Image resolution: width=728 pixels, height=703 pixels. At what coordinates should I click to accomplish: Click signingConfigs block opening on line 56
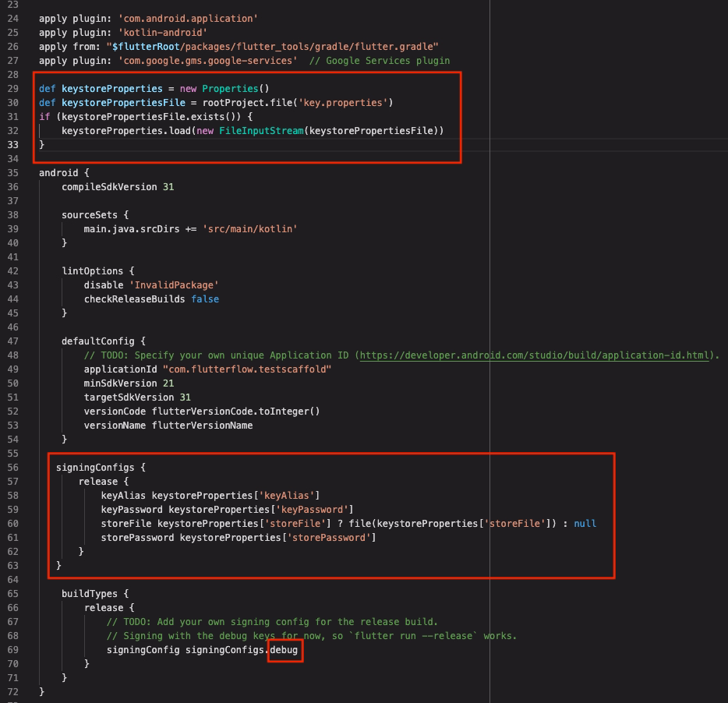[x=101, y=468]
